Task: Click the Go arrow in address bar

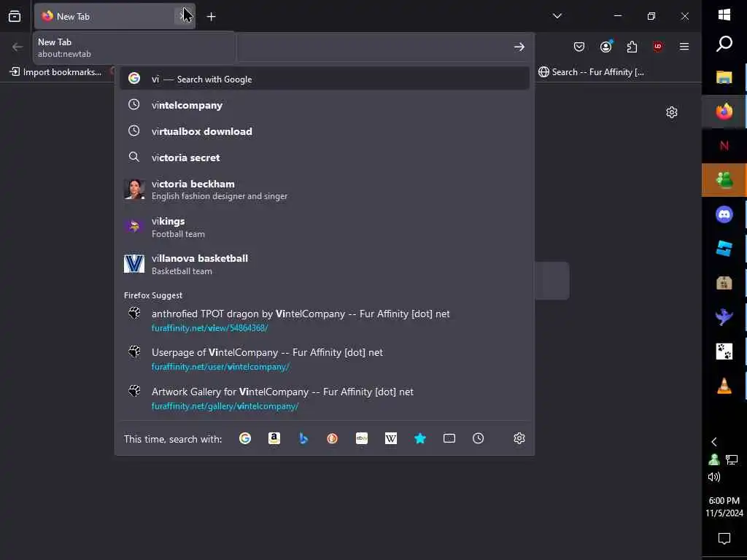Action: click(519, 47)
